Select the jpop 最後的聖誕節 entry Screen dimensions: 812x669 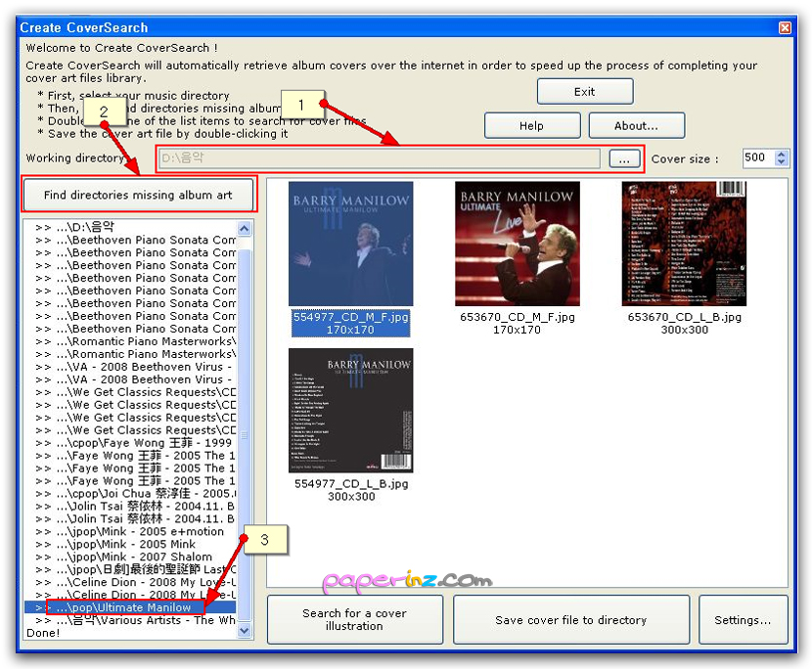pos(130,569)
